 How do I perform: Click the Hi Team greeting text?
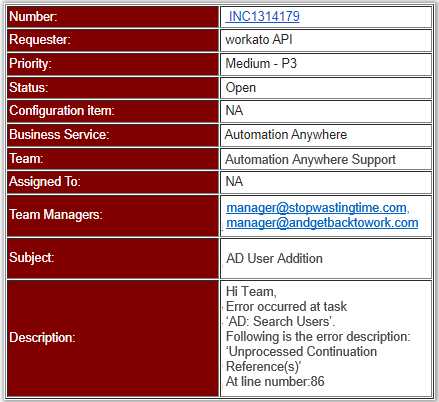(x=251, y=291)
